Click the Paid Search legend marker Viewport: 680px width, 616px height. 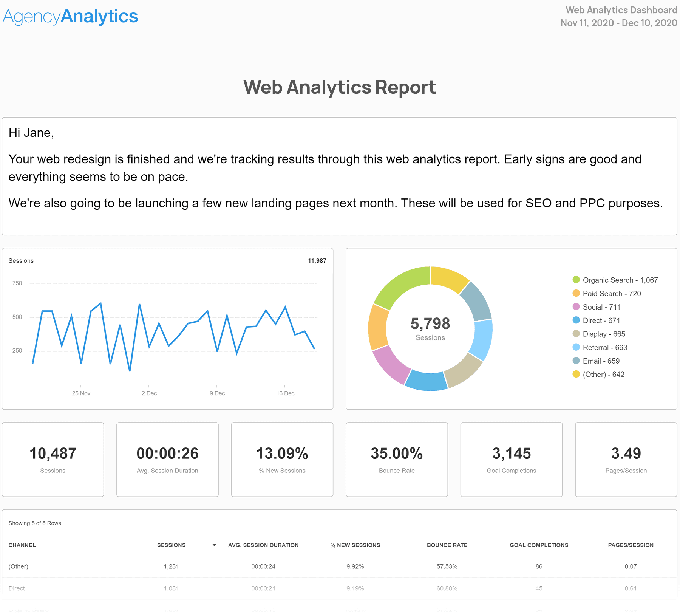point(576,293)
